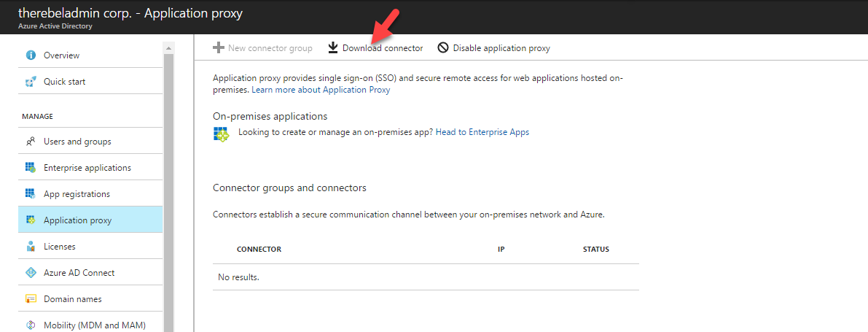
Task: Click the download arrow icon for connector
Action: [x=332, y=48]
